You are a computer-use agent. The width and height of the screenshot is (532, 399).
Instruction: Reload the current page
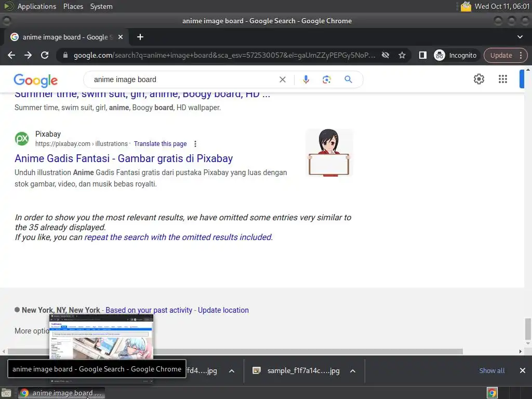click(45, 55)
